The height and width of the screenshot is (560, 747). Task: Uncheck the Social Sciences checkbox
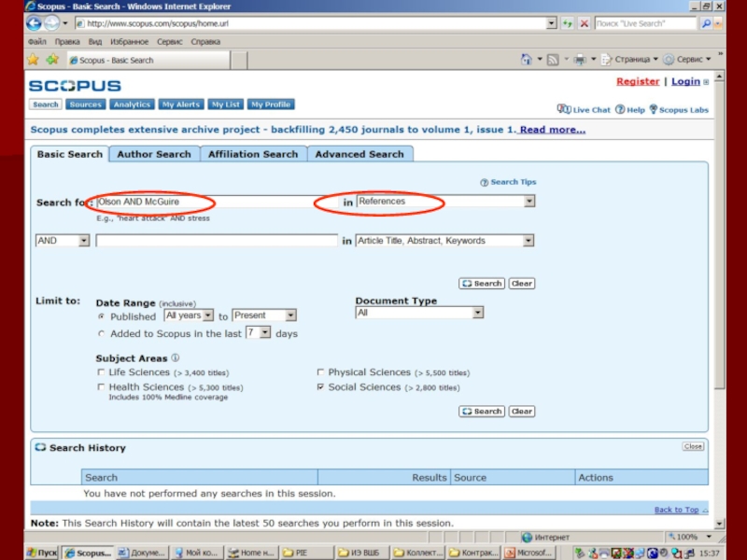point(320,386)
